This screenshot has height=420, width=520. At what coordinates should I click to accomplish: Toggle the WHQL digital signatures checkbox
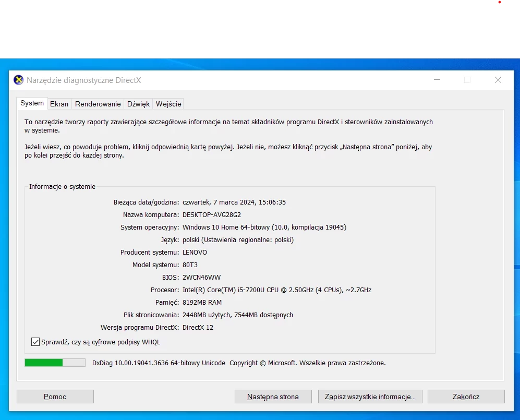click(35, 342)
